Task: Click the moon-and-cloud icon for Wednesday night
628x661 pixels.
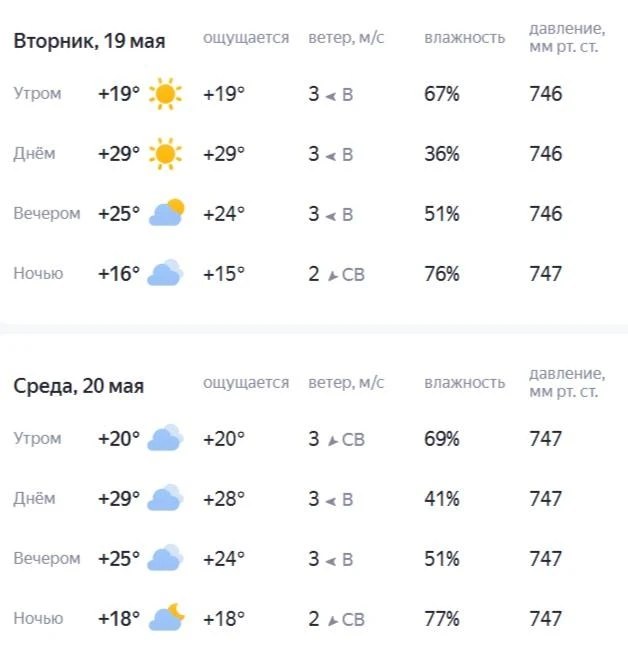Action: tap(167, 617)
